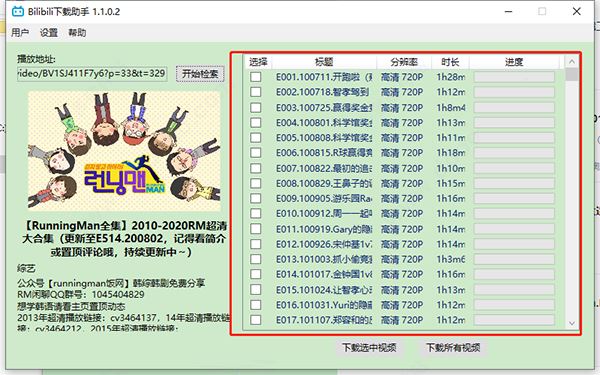The width and height of the screenshot is (600, 375).
Task: Open resolution dropdown 高清 720P for E007 row
Action: pos(402,168)
